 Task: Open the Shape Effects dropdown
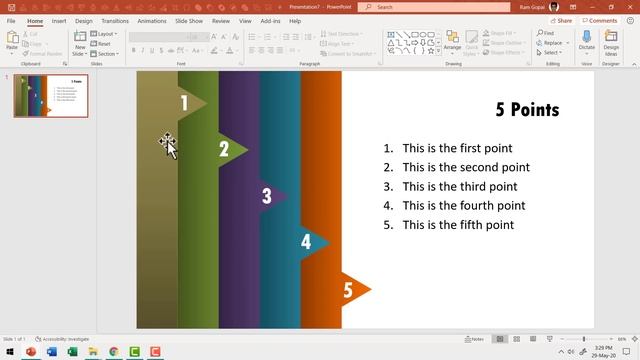coord(503,53)
